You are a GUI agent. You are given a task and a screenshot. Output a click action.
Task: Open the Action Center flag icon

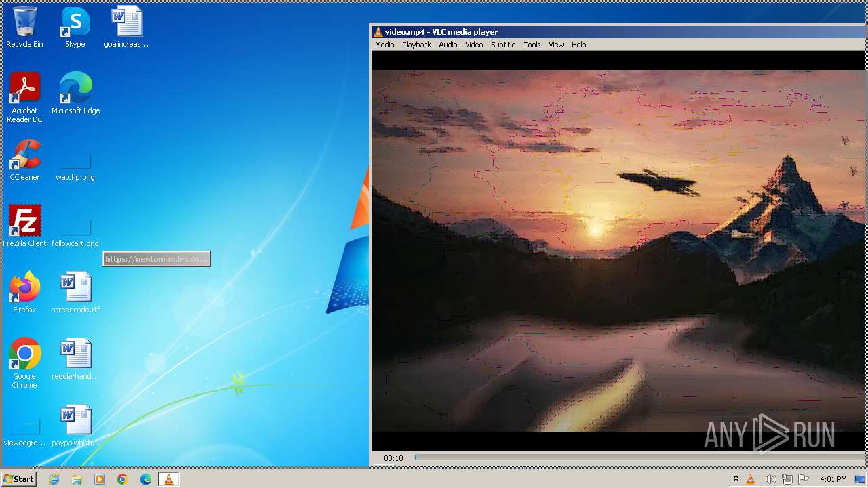pyautogui.click(x=804, y=479)
